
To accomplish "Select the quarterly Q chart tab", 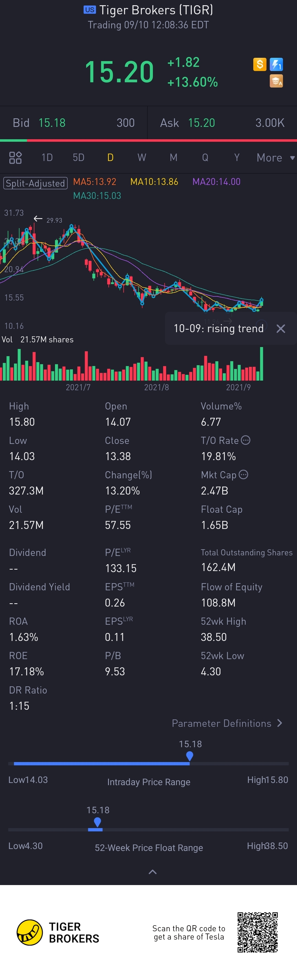I will pyautogui.click(x=205, y=157).
